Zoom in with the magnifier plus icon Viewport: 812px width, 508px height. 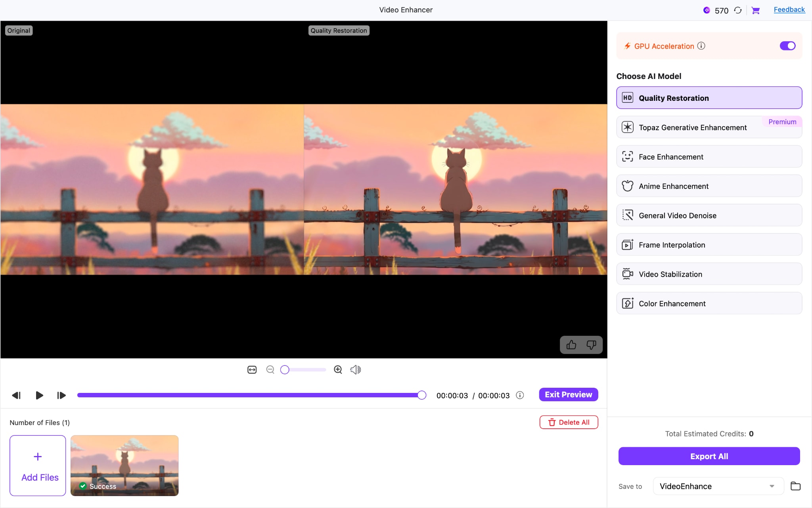point(337,369)
